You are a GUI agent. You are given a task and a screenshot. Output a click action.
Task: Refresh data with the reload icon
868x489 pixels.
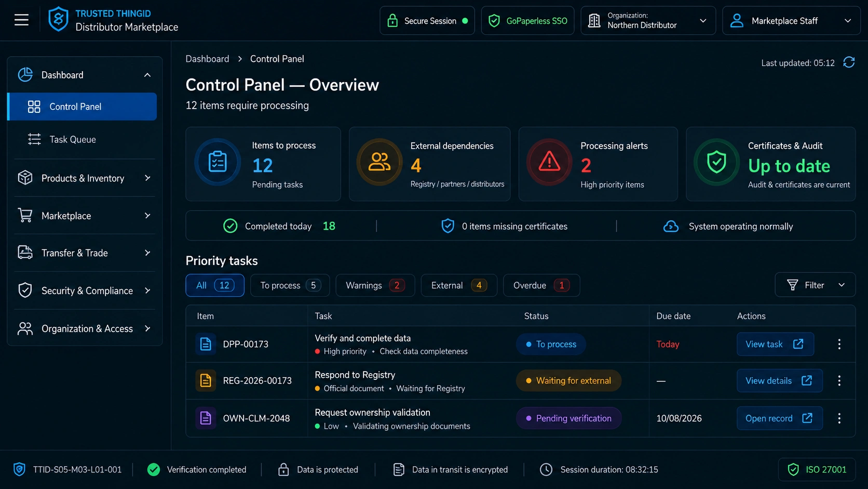849,62
